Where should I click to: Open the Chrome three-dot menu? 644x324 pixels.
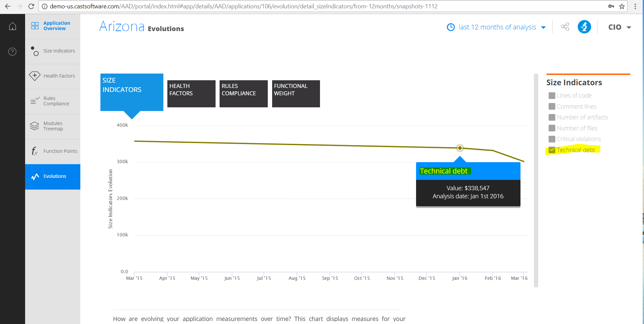click(635, 6)
